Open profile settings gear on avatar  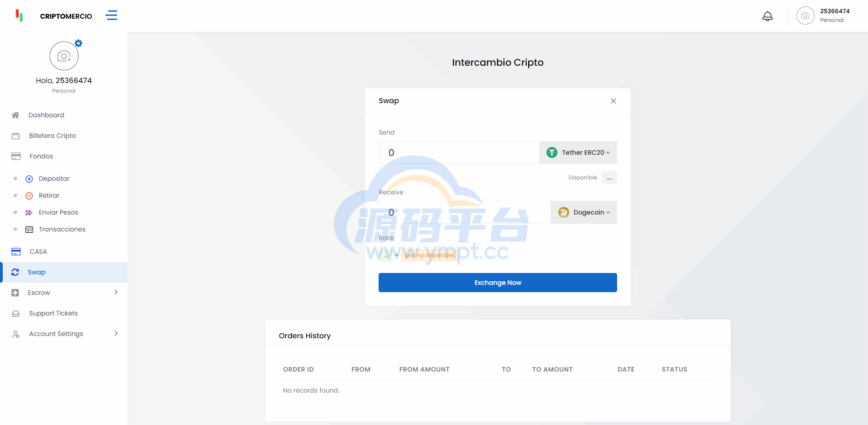(x=78, y=43)
